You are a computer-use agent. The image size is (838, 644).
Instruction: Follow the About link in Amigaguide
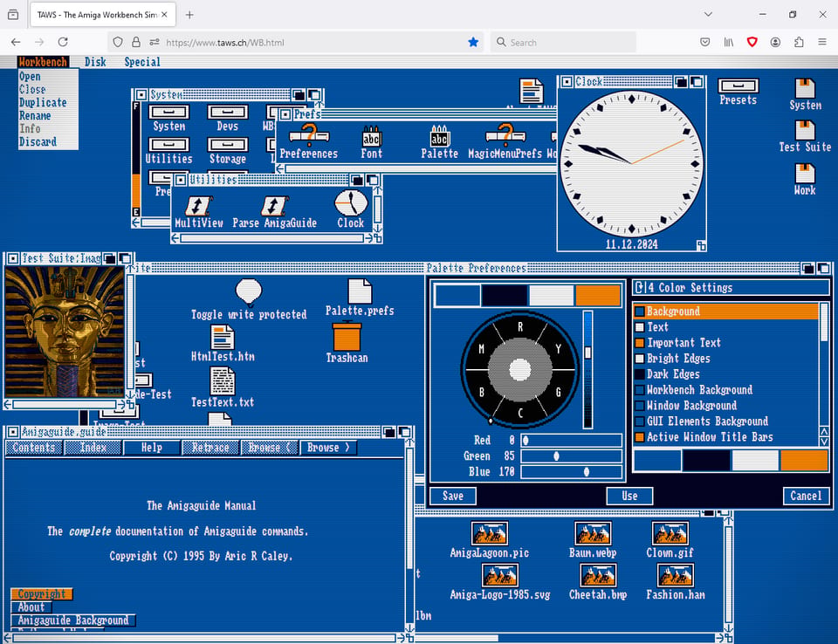pos(31,607)
